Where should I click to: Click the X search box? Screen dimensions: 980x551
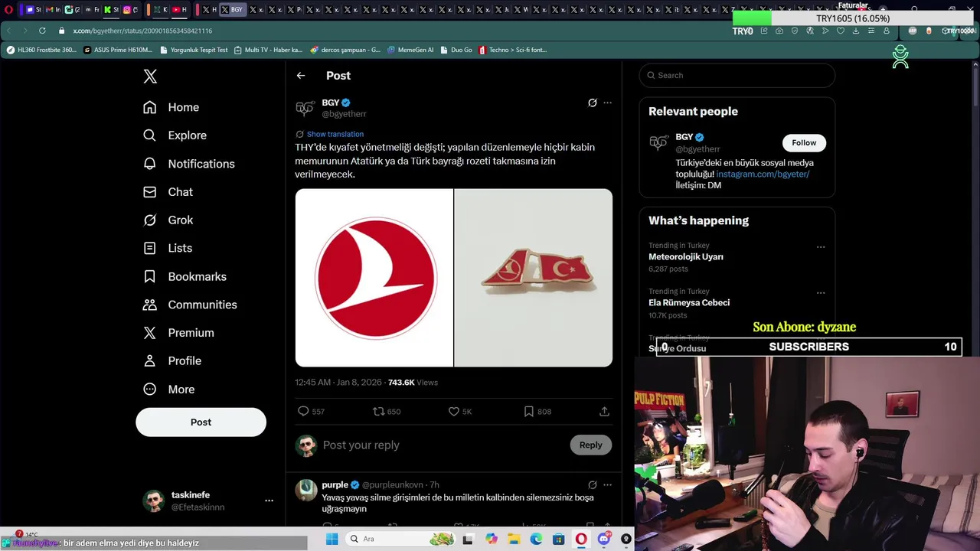pyautogui.click(x=737, y=75)
